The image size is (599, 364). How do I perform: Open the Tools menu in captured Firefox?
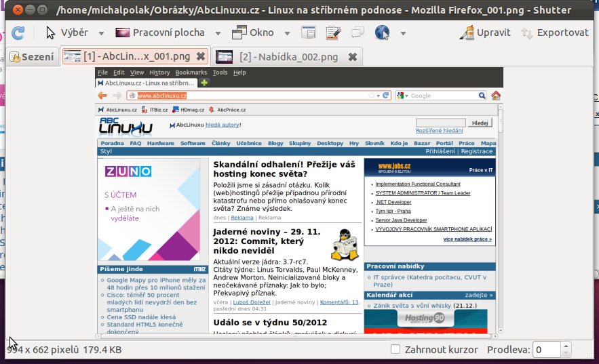(x=220, y=73)
